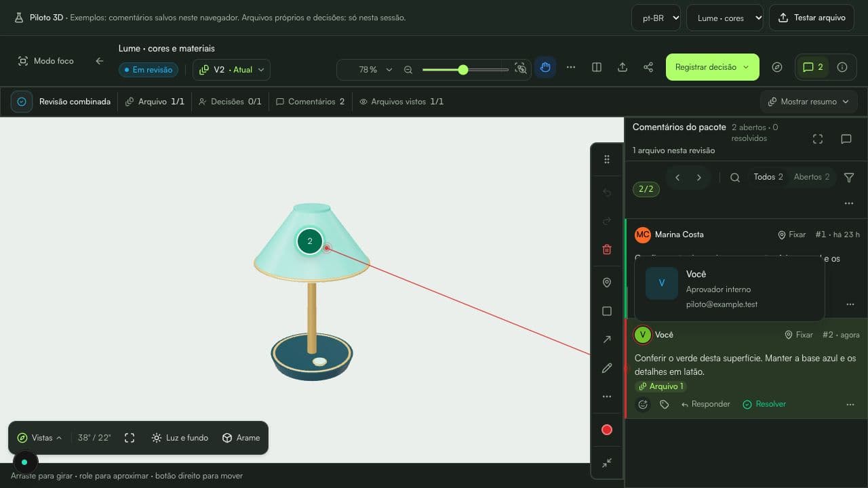Expand the Mostrar resumo dropdown
The width and height of the screenshot is (868, 488).
pos(808,102)
